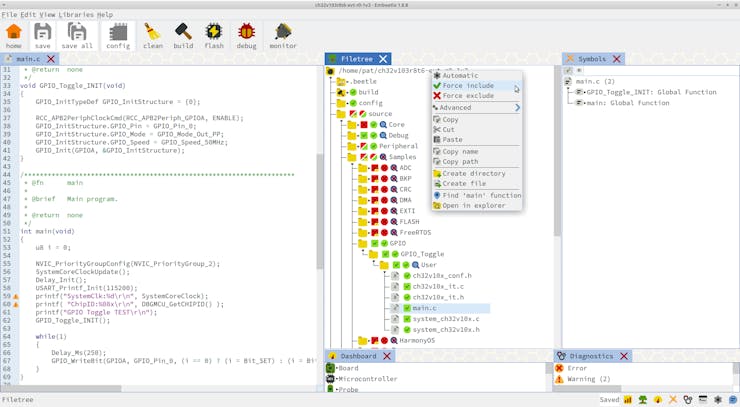This screenshot has width=740, height=407.
Task: Open the Libraries menu
Action: (75, 15)
